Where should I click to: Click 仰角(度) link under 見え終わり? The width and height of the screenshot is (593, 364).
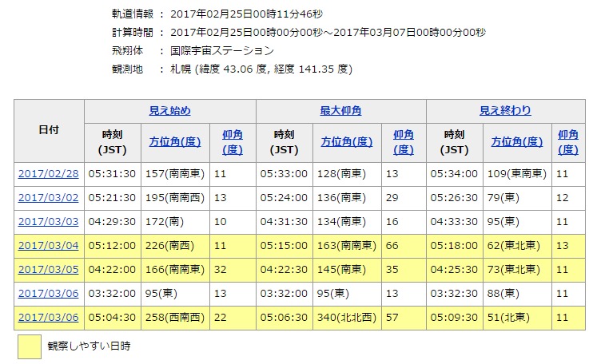[x=567, y=141]
